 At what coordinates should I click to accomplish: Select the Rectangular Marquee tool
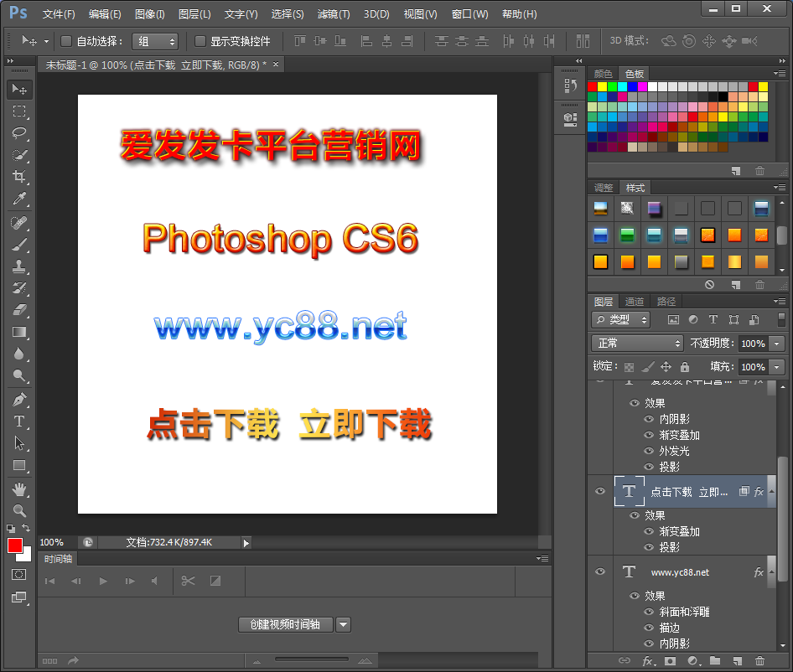tap(19, 111)
